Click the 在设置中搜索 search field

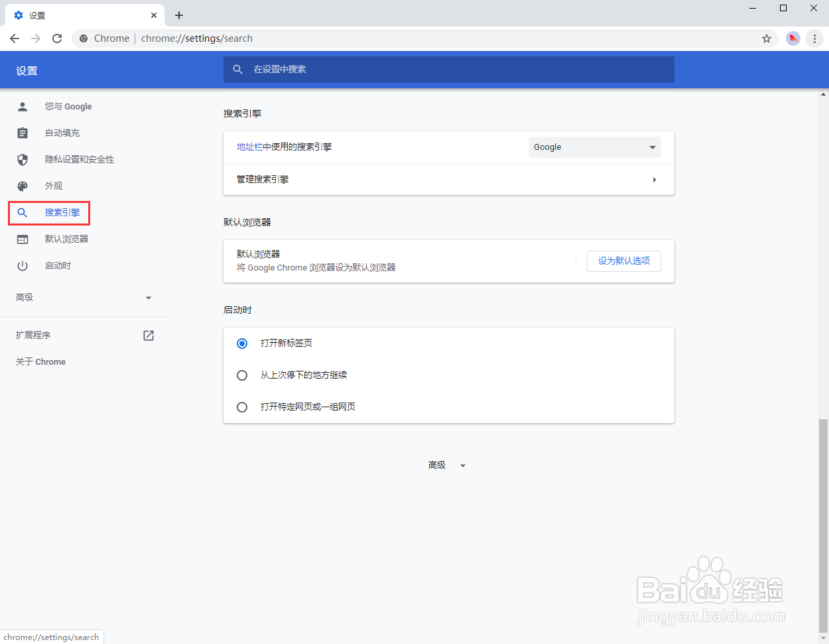coord(449,69)
